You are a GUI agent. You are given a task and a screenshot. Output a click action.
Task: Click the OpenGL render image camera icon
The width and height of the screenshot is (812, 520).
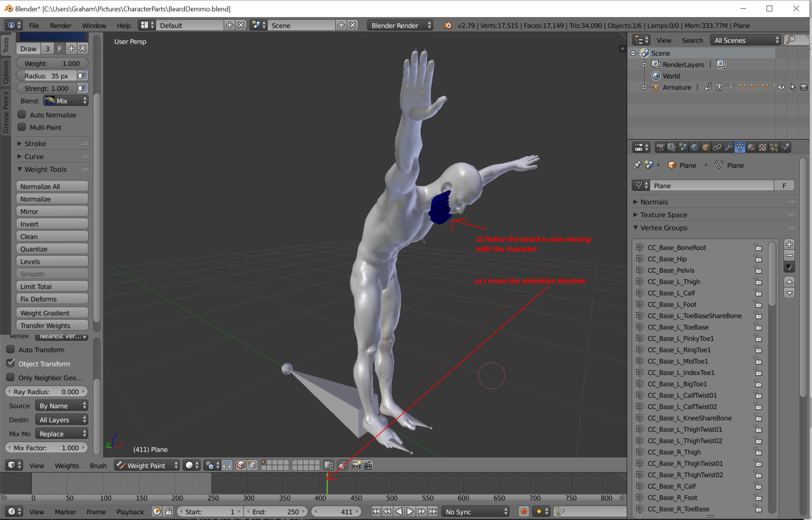click(x=356, y=465)
